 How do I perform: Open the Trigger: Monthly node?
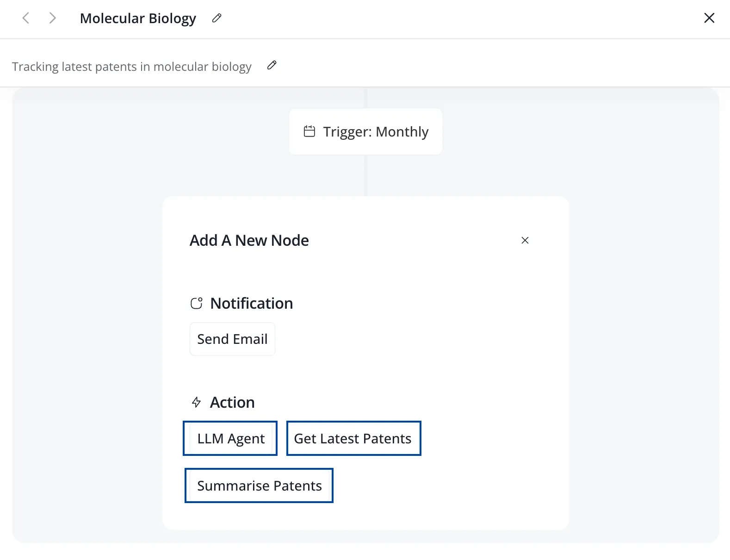point(365,132)
